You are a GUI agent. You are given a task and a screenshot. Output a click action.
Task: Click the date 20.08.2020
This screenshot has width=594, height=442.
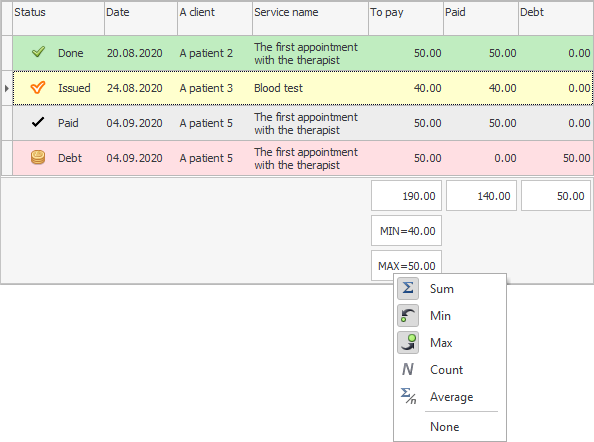[134, 53]
